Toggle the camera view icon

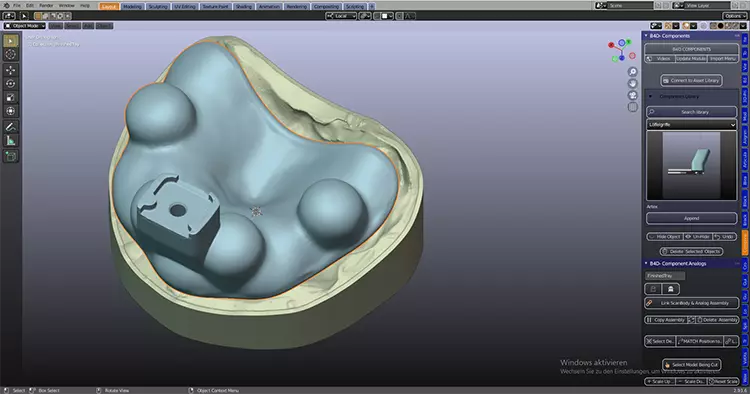pos(632,96)
